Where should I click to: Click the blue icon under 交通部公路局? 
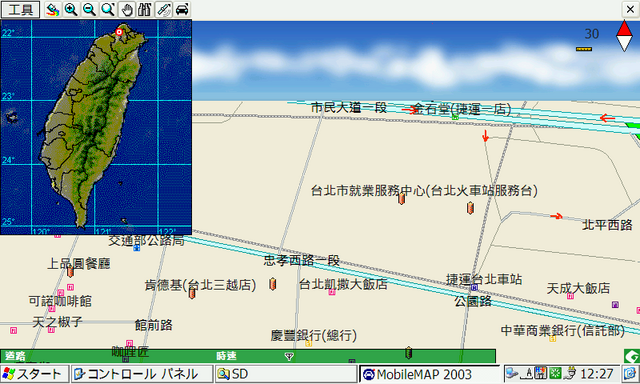tap(137, 248)
